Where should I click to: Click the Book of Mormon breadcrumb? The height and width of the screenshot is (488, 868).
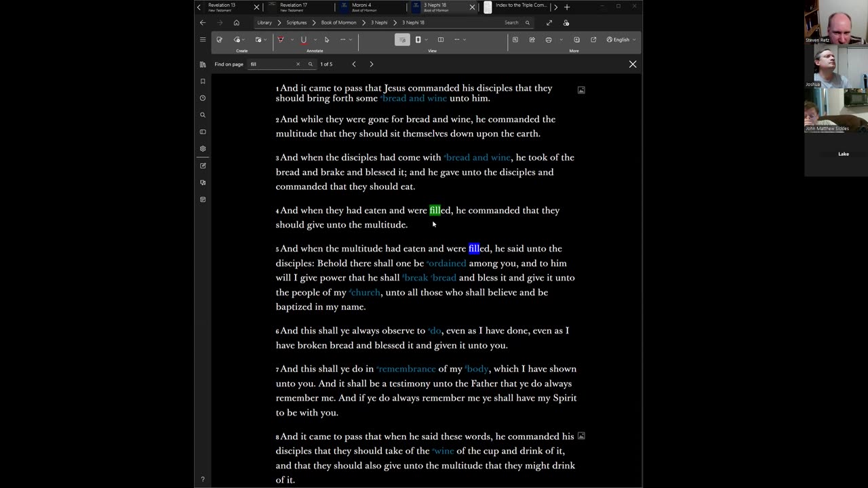pyautogui.click(x=338, y=22)
